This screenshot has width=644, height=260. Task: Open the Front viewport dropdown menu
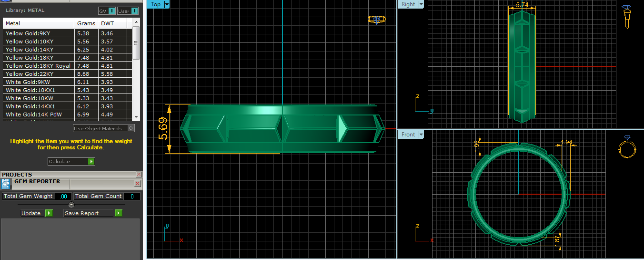[x=421, y=135]
